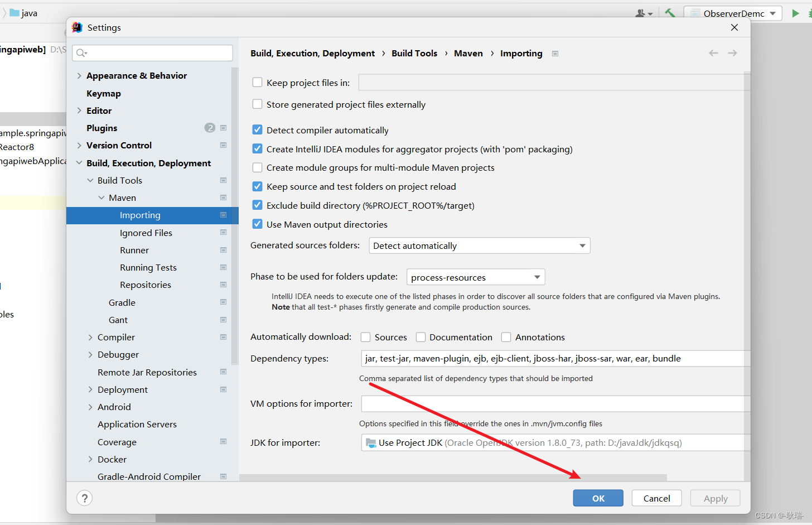Click the settings search field

pos(152,52)
